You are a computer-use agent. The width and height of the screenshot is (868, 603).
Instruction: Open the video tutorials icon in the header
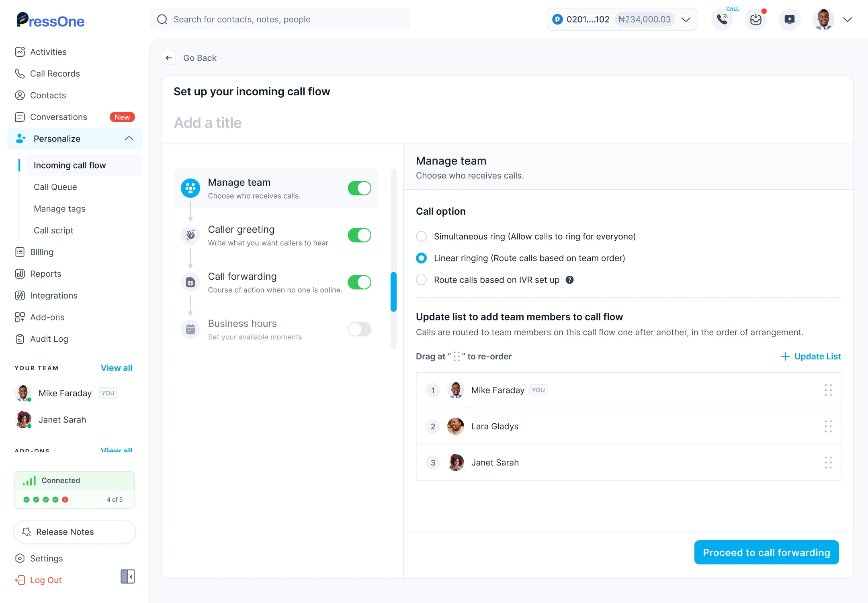789,19
